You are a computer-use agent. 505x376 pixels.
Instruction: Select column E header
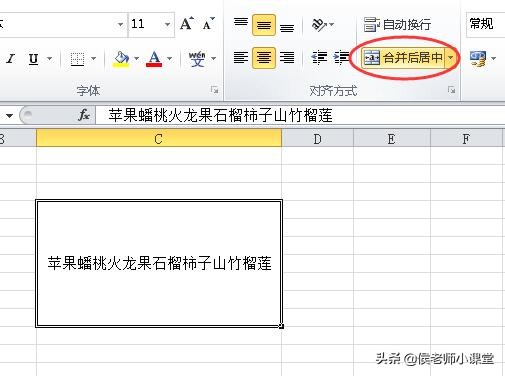392,139
